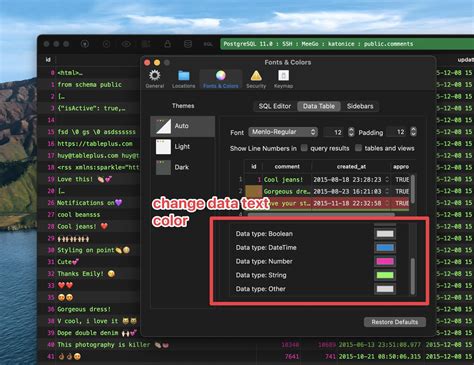474x365 pixels.
Task: Select row 'from schema public' in main table
Action: tap(90, 85)
